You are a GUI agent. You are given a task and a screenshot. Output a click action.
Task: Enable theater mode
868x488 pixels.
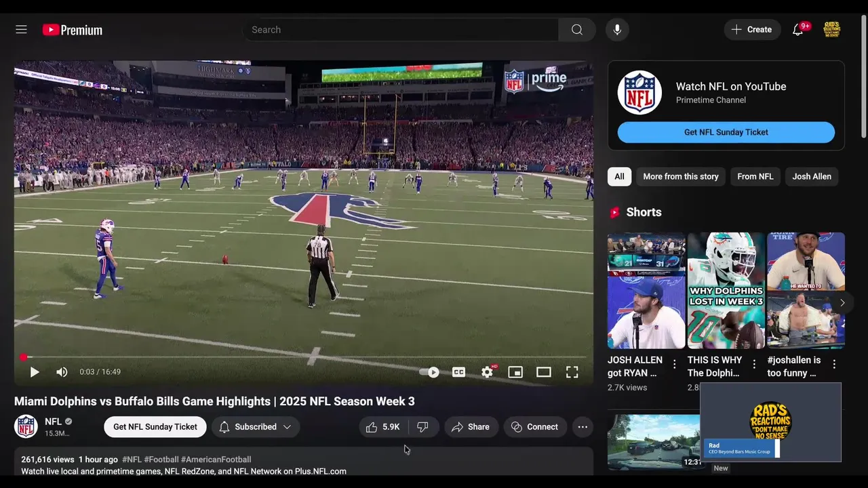pyautogui.click(x=544, y=372)
